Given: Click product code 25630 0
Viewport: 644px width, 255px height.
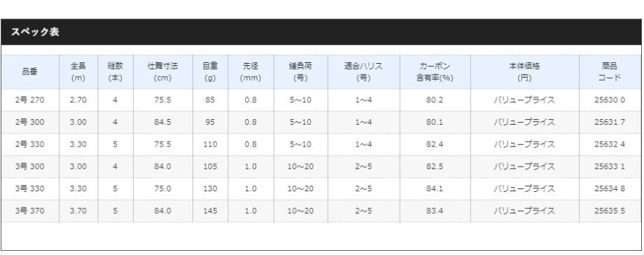Looking at the screenshot, I should coord(610,100).
